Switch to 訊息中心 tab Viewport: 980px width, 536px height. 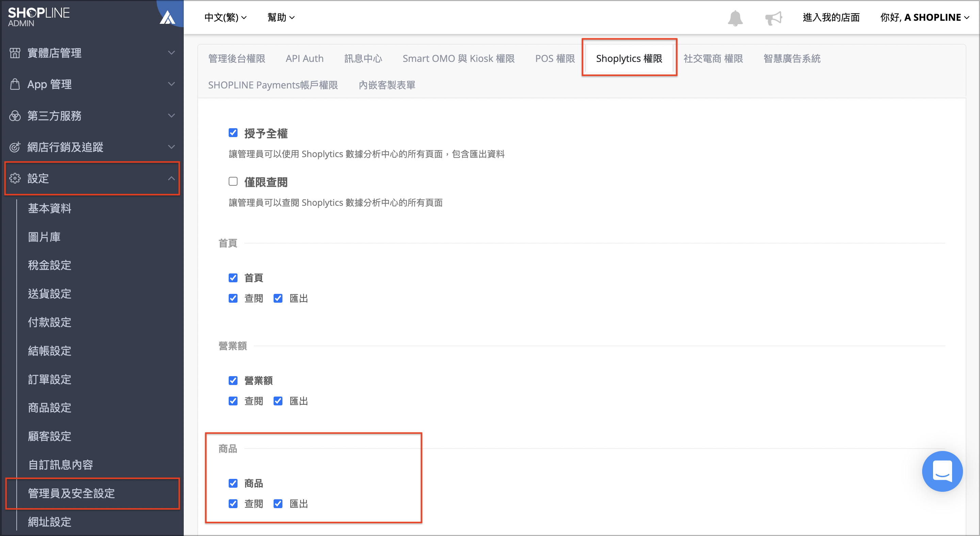pyautogui.click(x=363, y=58)
